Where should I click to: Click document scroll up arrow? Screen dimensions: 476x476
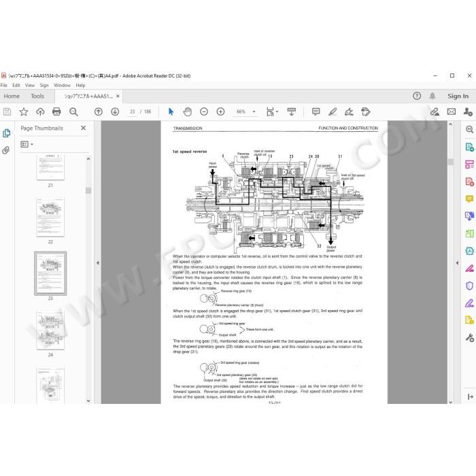tap(451, 124)
